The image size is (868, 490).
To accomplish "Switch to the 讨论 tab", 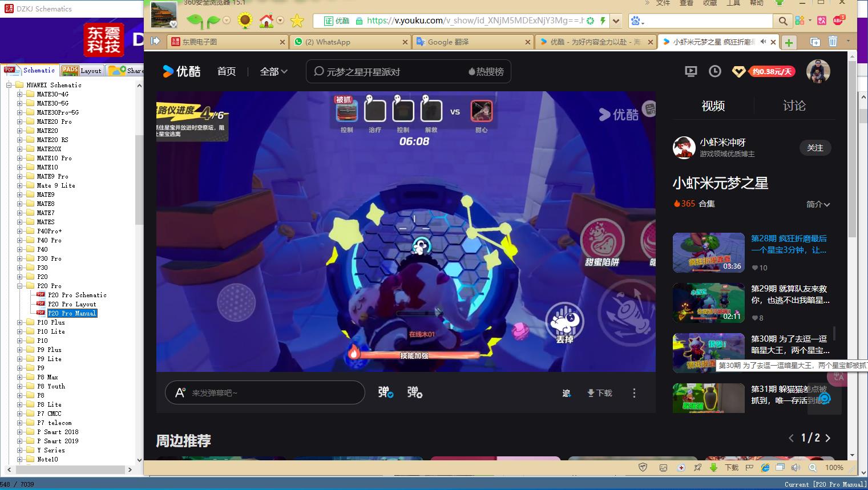I will 794,106.
